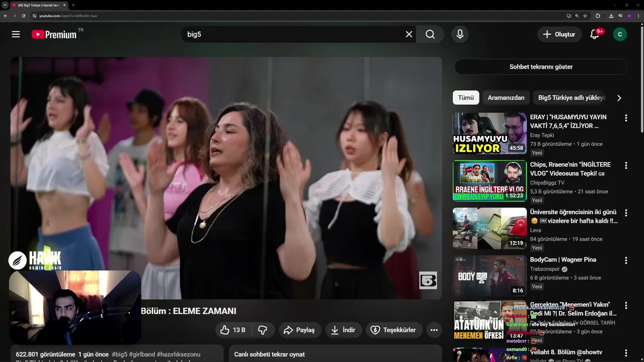The width and height of the screenshot is (644, 362).
Task: Open ERAY HUSAMYUYU IZLIYOR thumbnail
Action: coord(490,133)
